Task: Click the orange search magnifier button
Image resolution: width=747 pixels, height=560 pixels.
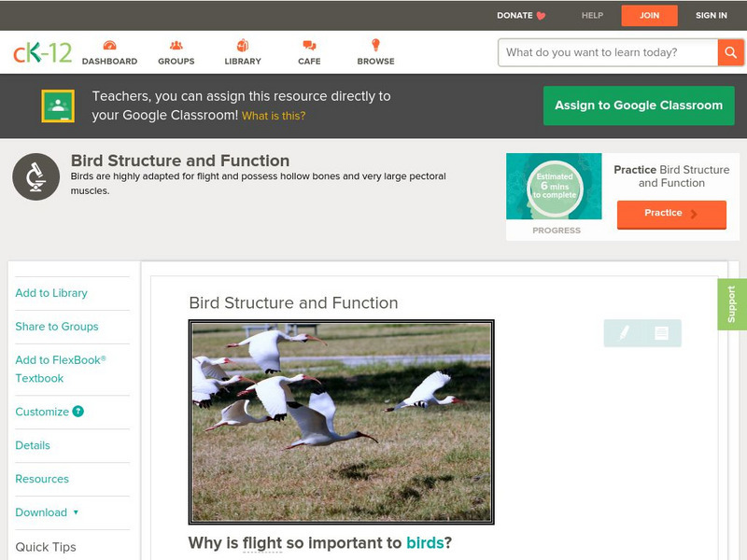Action: [730, 52]
